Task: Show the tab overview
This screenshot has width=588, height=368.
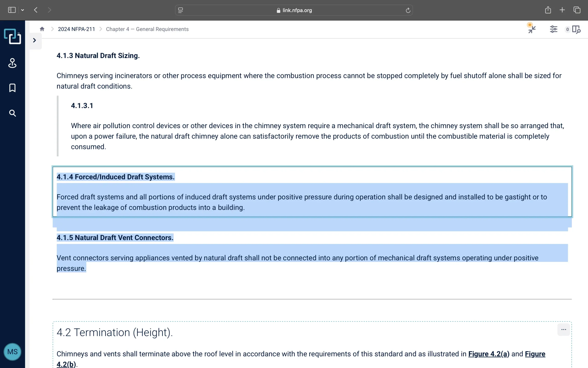Action: [577, 10]
